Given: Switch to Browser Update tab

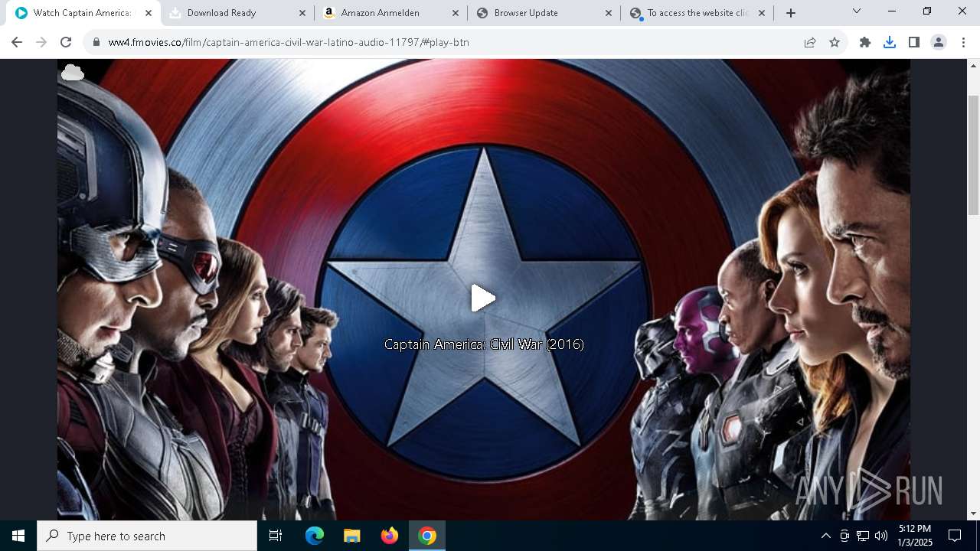Looking at the screenshot, I should pos(542,13).
